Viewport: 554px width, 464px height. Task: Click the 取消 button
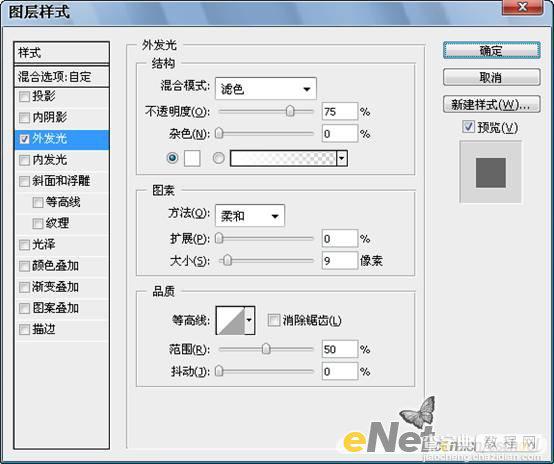click(x=491, y=77)
